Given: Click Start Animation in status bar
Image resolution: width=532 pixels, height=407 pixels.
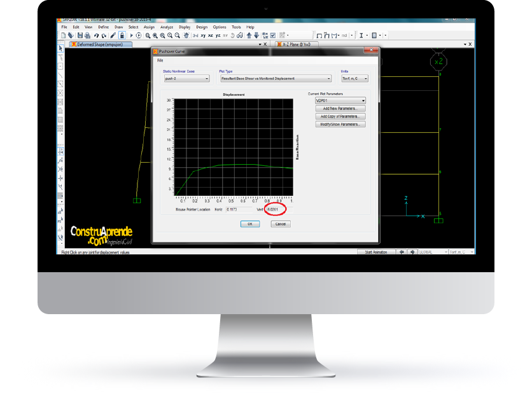Looking at the screenshot, I should [x=376, y=252].
